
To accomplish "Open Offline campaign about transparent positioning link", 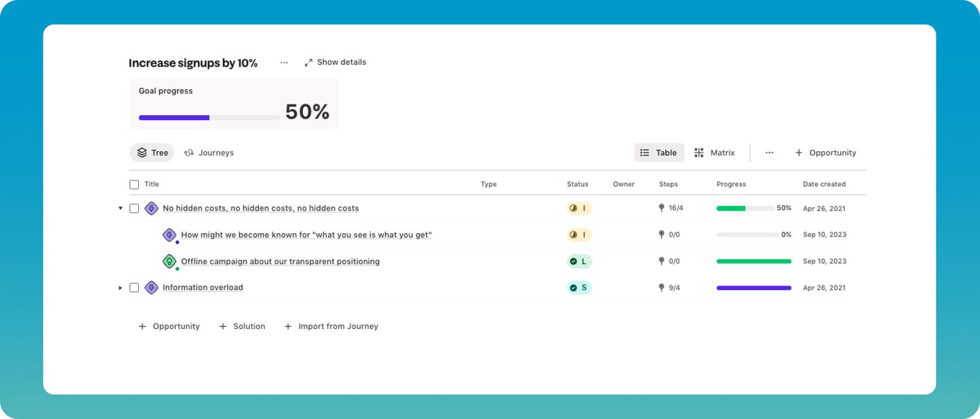I will pyautogui.click(x=280, y=262).
